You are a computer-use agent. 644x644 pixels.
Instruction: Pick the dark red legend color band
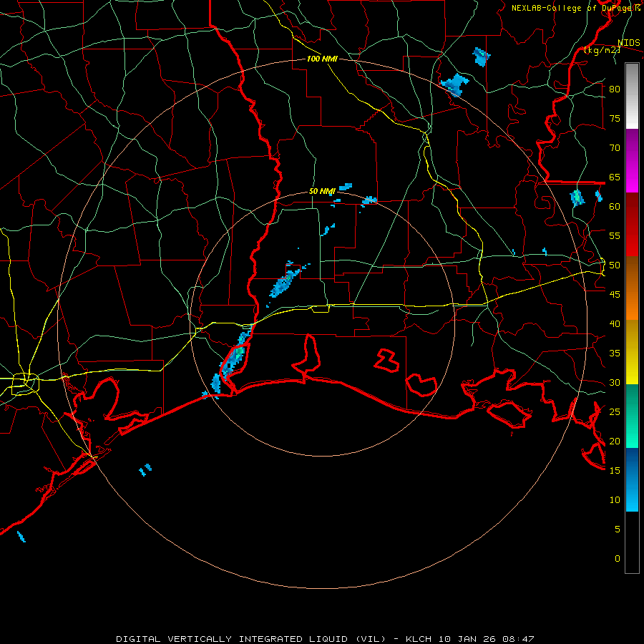pyautogui.click(x=632, y=224)
